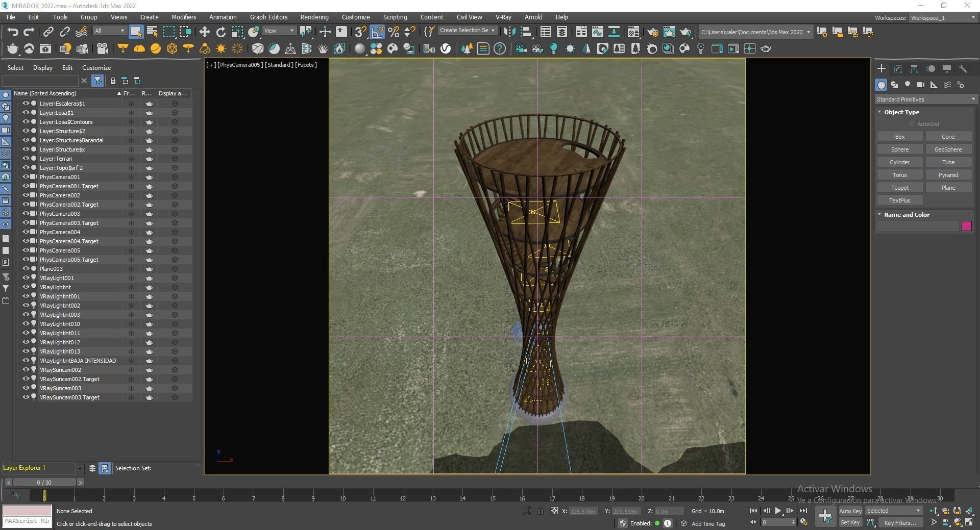Hide the Plane003 object

[x=26, y=268]
